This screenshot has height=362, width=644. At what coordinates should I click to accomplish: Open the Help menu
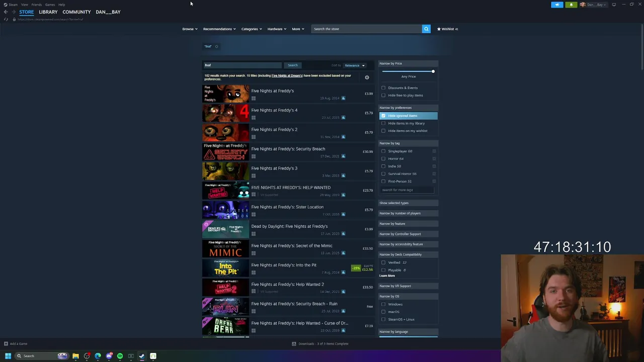coord(61,5)
